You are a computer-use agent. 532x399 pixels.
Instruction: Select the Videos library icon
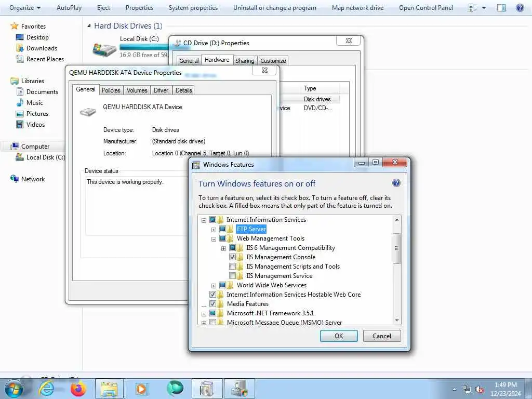pos(20,124)
